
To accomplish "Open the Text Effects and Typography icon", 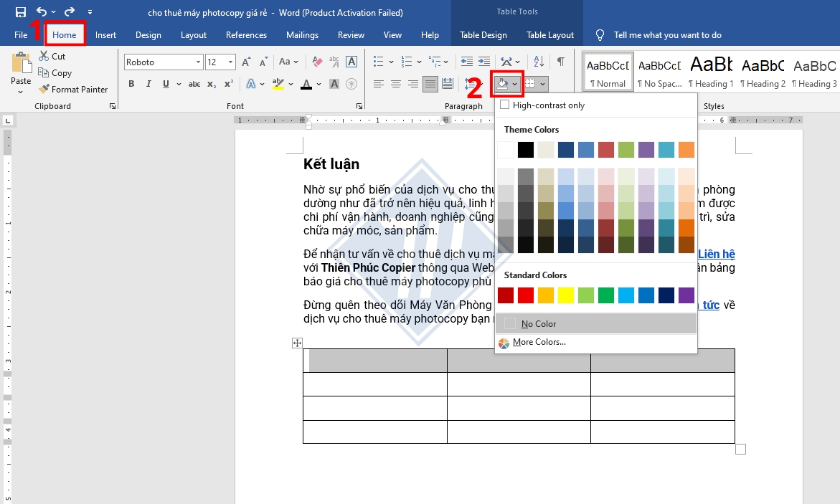I will pos(251,84).
